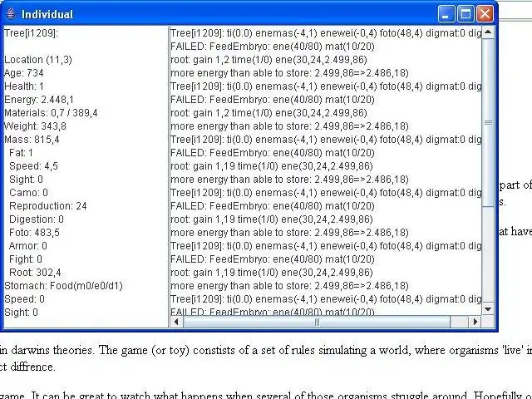
Task: Click the horizontal scrollbar right arrow
Action: pyautogui.click(x=475, y=322)
